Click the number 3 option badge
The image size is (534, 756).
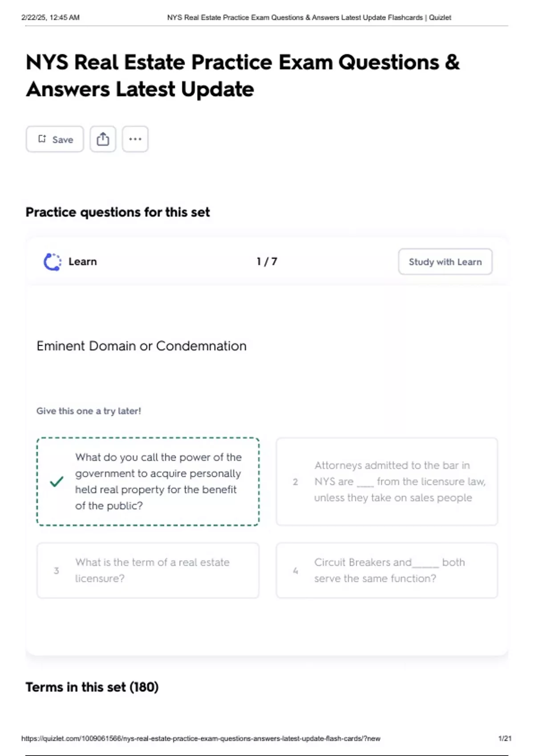[x=57, y=571]
